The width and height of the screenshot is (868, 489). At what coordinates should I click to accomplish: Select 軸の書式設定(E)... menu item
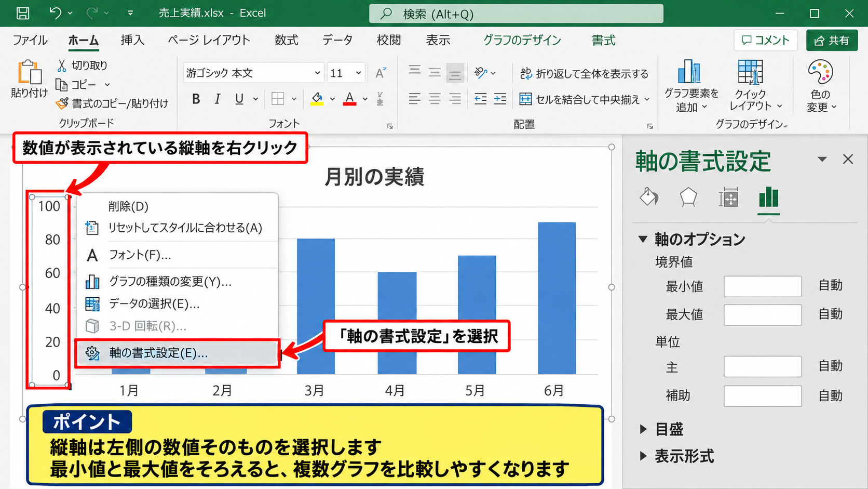(177, 353)
